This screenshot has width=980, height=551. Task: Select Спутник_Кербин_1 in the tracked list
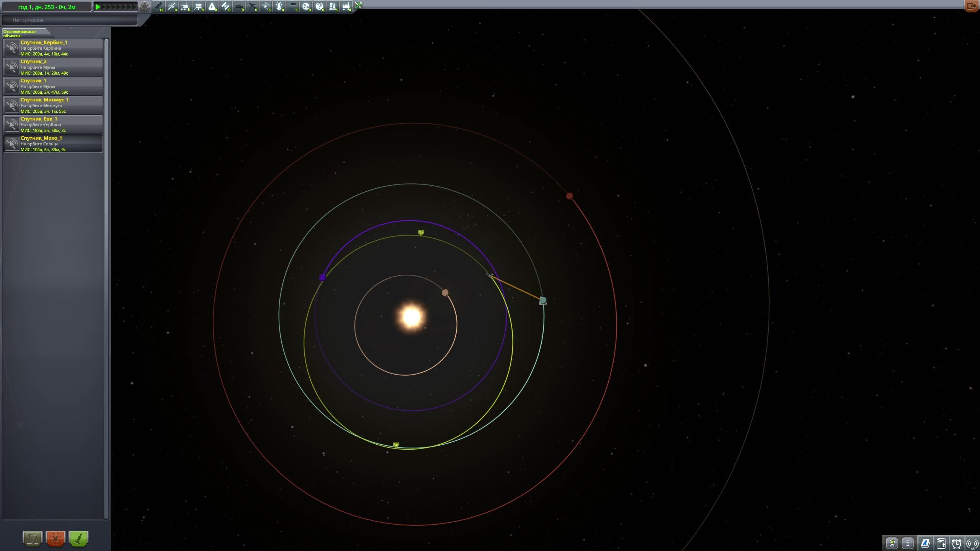point(53,48)
